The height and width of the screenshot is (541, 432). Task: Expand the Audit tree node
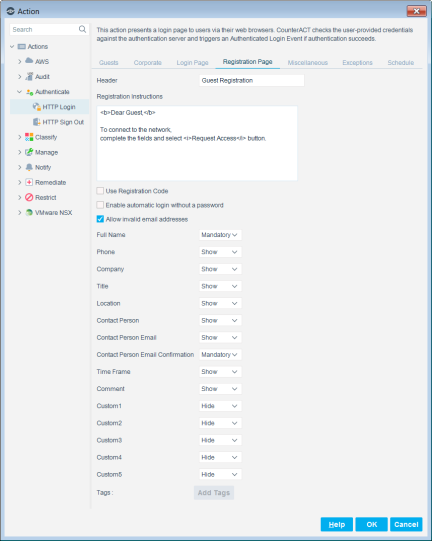click(20, 76)
